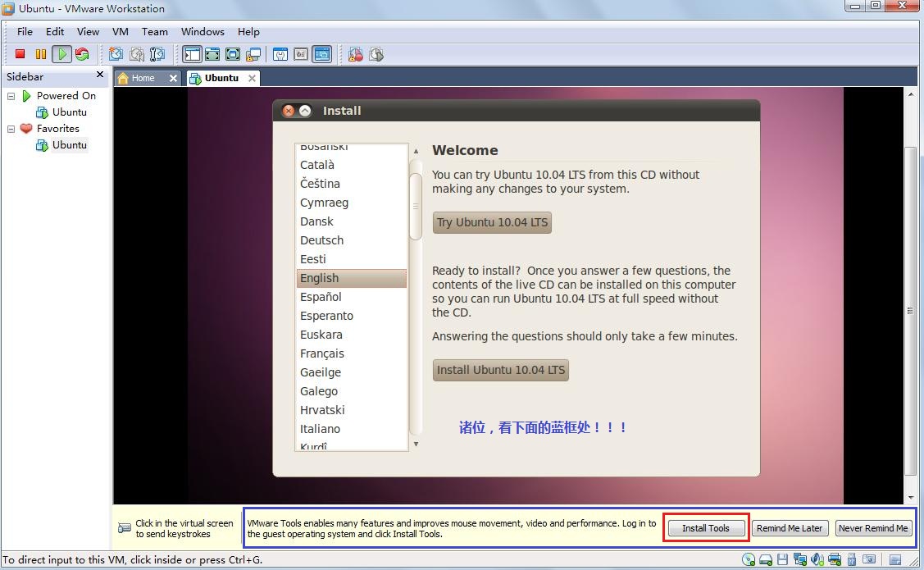Click the language list scrollbar thumb
This screenshot has height=570, width=924.
(416, 207)
